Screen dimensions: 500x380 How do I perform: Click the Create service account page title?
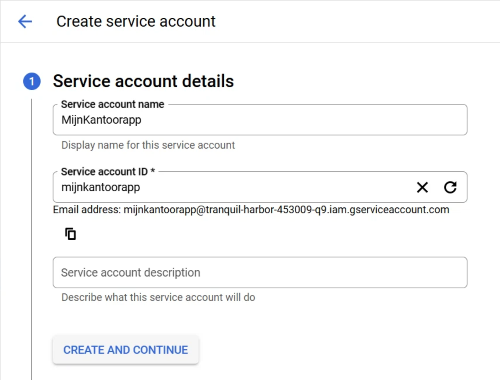coord(136,22)
